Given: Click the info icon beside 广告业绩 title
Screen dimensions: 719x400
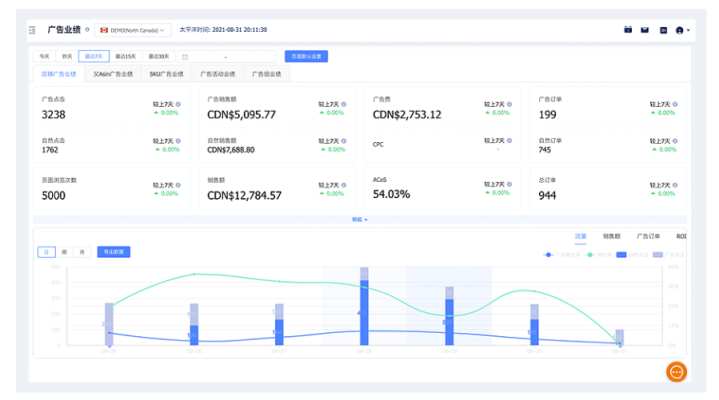Looking at the screenshot, I should (x=87, y=30).
